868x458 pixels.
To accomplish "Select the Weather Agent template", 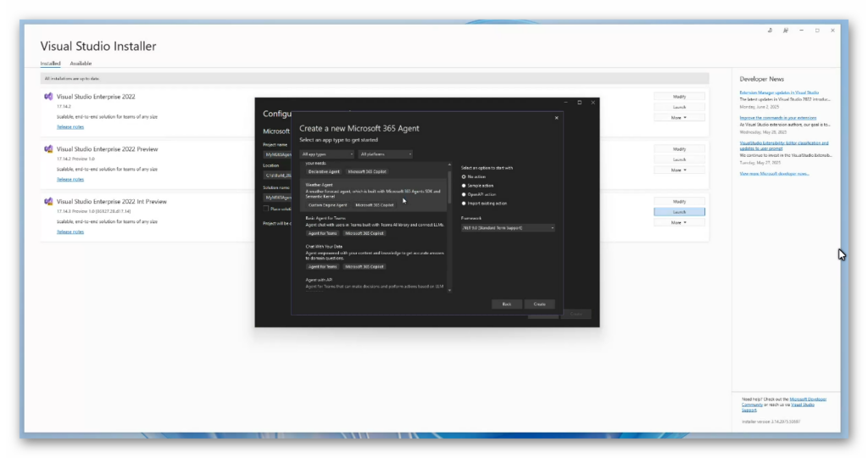I will click(x=375, y=195).
